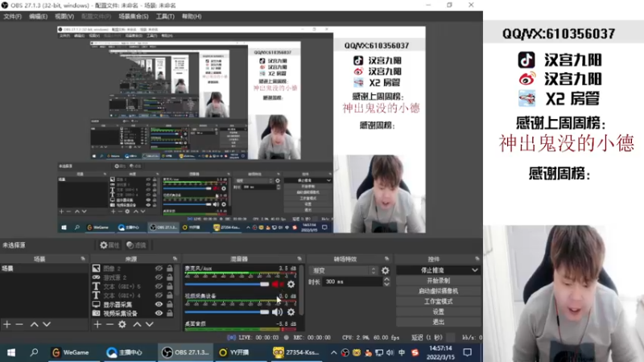Add a new scene with plus button

coord(7,324)
